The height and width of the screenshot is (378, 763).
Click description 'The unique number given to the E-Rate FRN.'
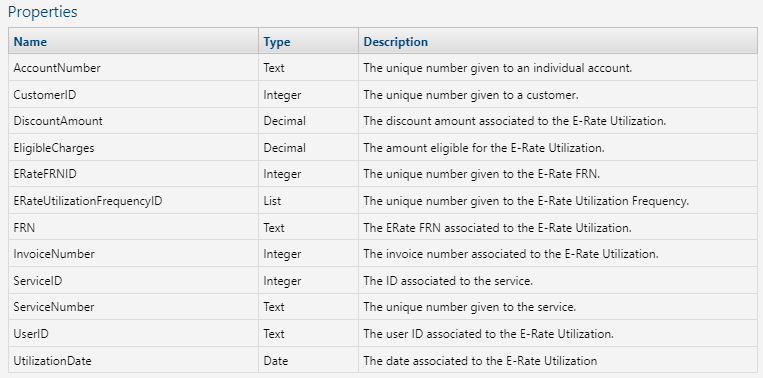coord(481,174)
